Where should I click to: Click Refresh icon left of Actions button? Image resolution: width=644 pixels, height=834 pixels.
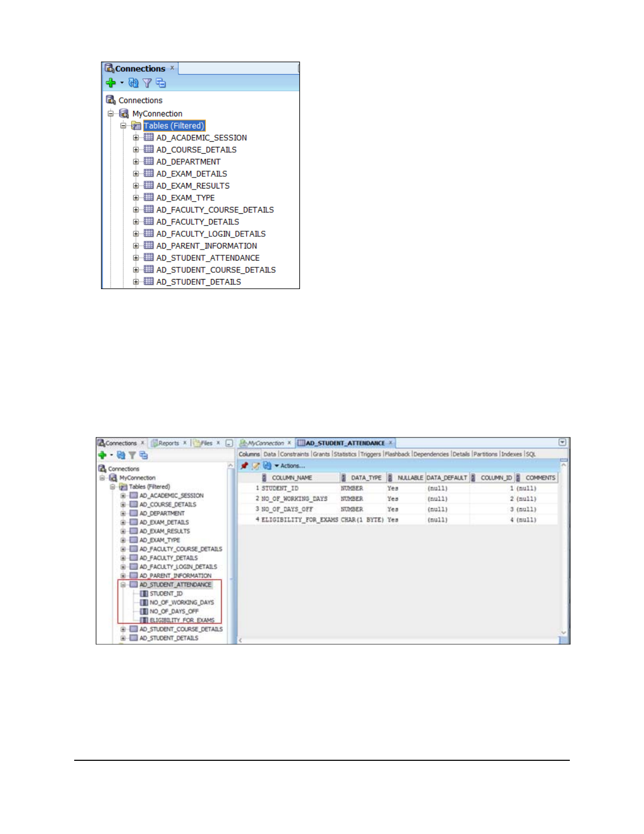point(267,466)
